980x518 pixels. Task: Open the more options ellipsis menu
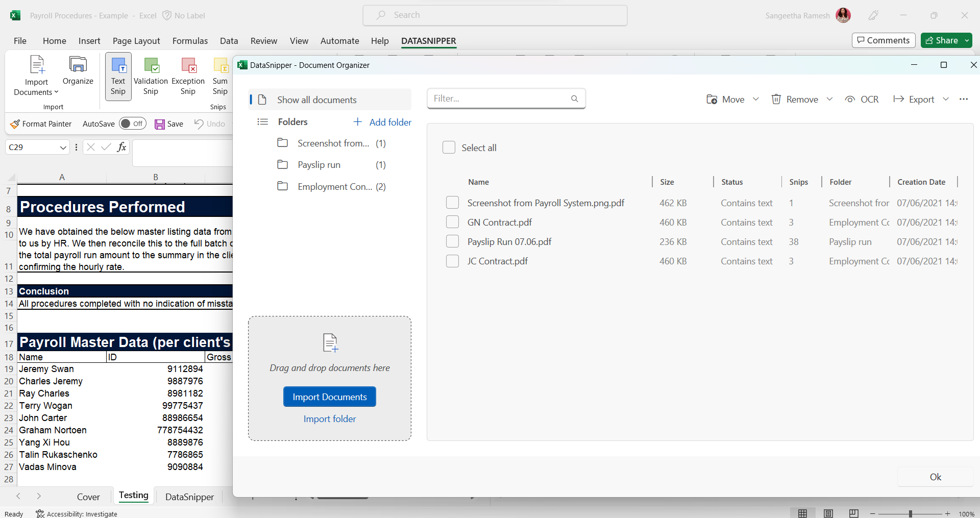tap(963, 100)
